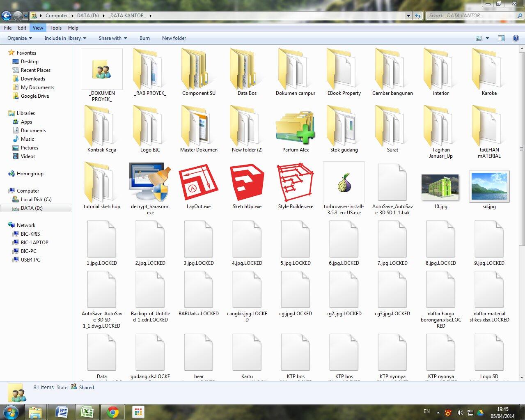Click the Style Builder.exe icon
Screen dimensions: 525x420
pos(295,184)
